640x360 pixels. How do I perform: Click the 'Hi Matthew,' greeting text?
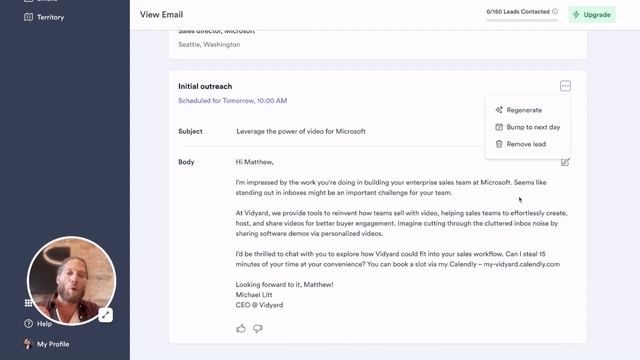(255, 162)
